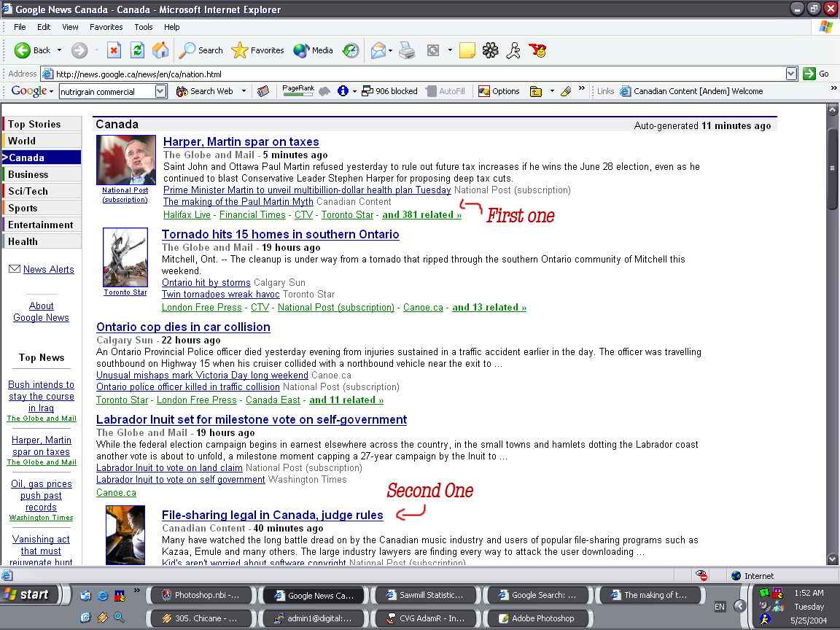This screenshot has height=630, width=840.
Task: Expand the Links bar overflow chevron
Action: coord(833,88)
